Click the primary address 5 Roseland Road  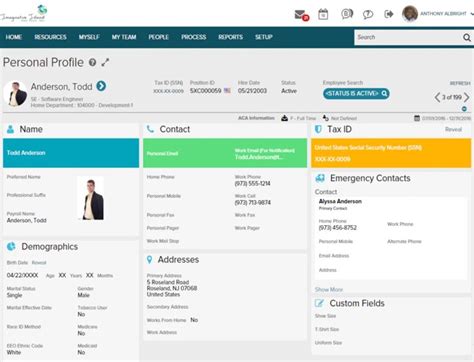coord(168,282)
